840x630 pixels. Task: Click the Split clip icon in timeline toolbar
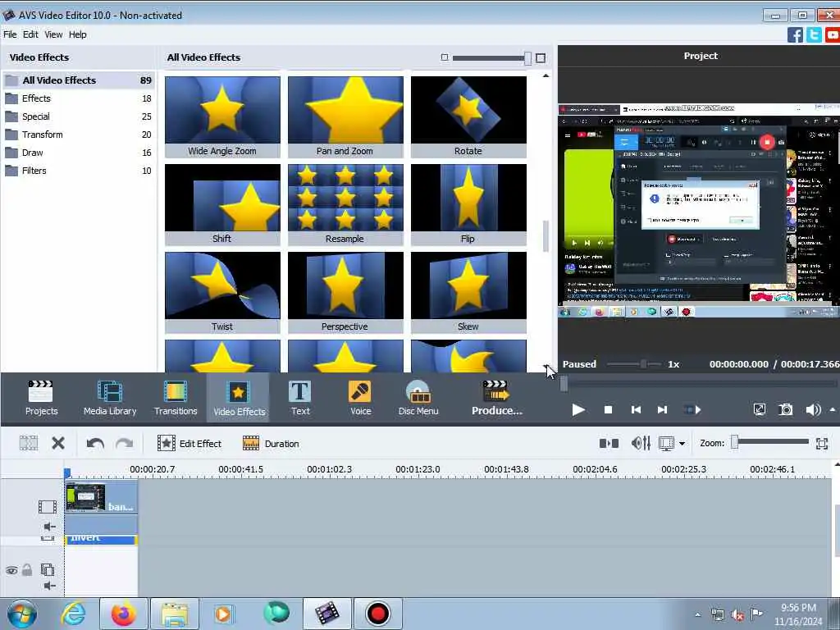point(29,443)
